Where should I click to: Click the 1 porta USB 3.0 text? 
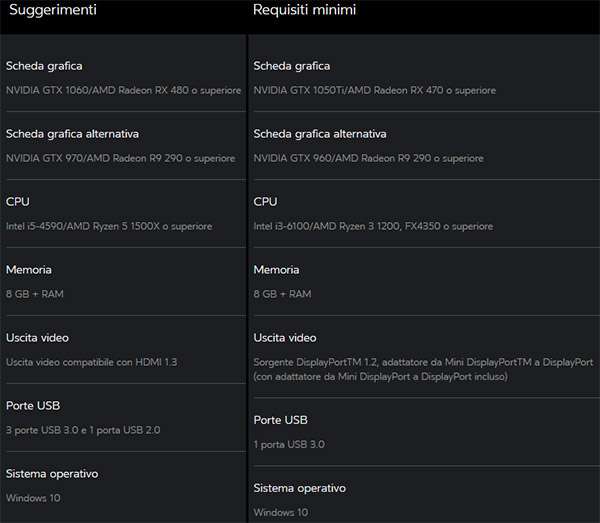pos(289,444)
